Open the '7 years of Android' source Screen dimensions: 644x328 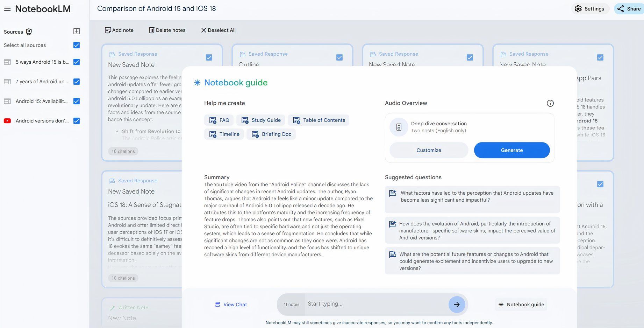click(42, 82)
